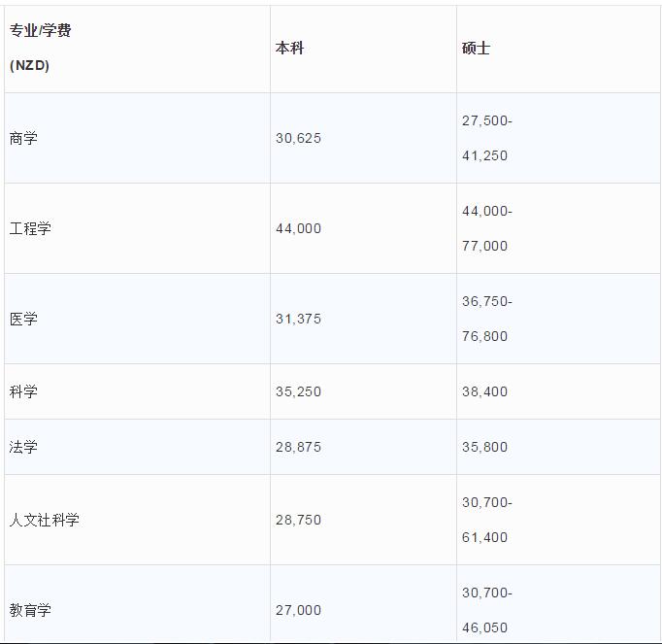Click the 专业/学费 (NZD) header cell
The width and height of the screenshot is (662, 644).
[41, 48]
